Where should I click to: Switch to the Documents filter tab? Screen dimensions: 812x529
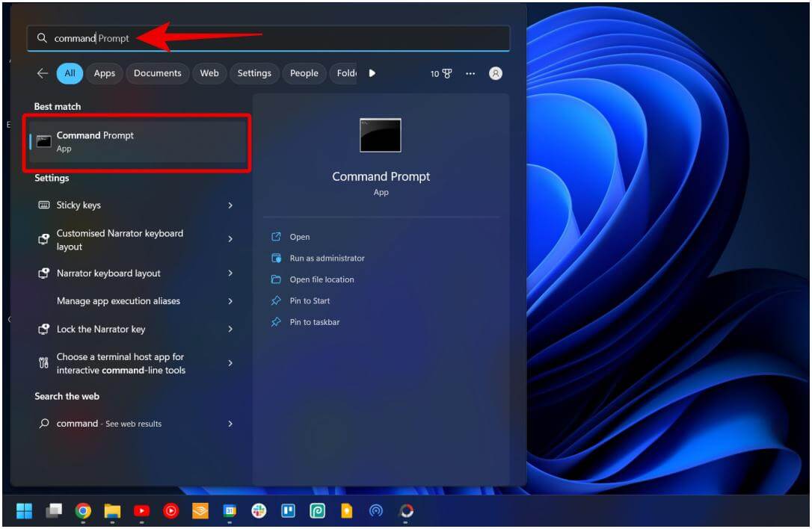pyautogui.click(x=158, y=73)
